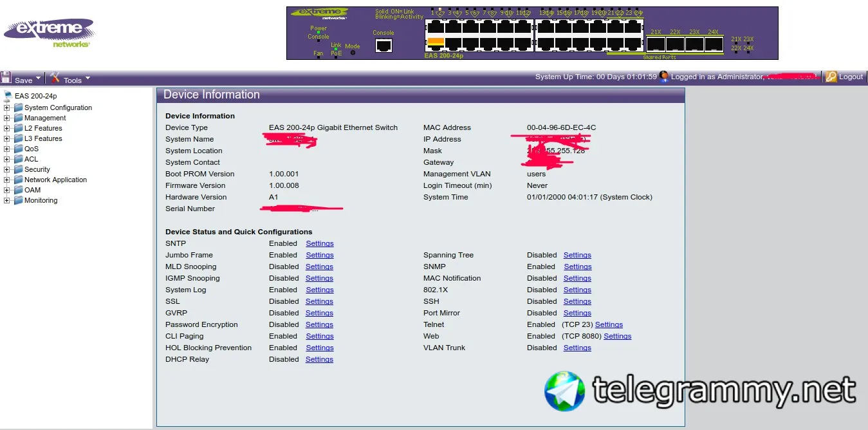868x430 pixels.
Task: Open MAC Notification Settings link
Action: click(577, 278)
